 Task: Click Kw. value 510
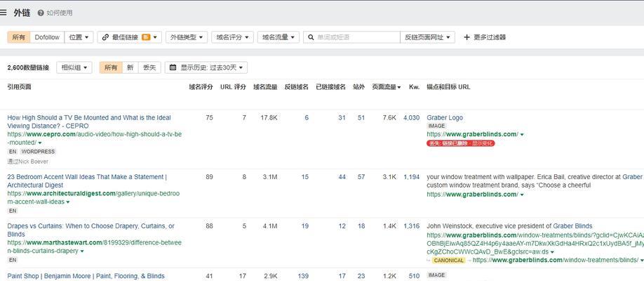click(414, 276)
